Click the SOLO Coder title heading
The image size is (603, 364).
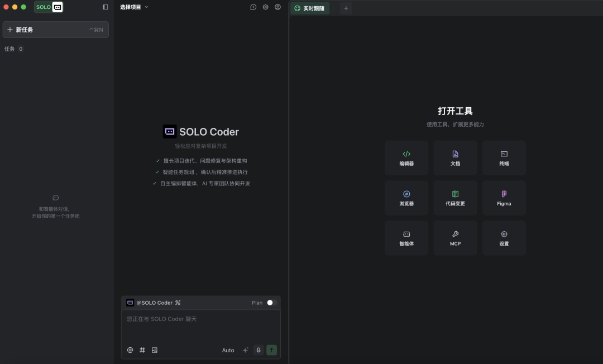pyautogui.click(x=209, y=132)
